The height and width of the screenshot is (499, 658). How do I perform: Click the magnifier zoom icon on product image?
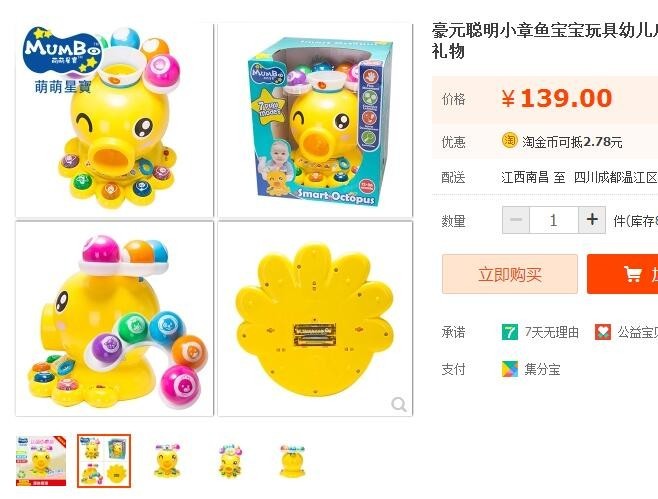coord(399,405)
